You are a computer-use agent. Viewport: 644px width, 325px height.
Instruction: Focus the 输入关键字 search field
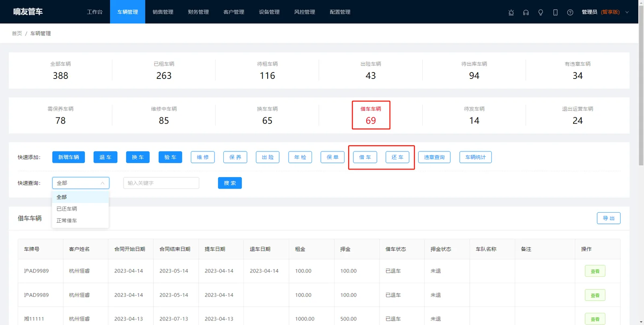point(161,183)
